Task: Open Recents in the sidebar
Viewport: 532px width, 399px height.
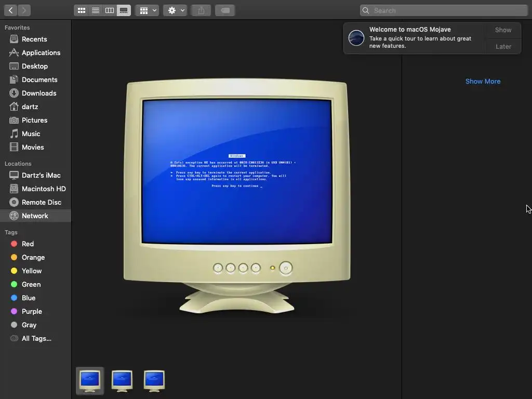Action: [x=36, y=39]
